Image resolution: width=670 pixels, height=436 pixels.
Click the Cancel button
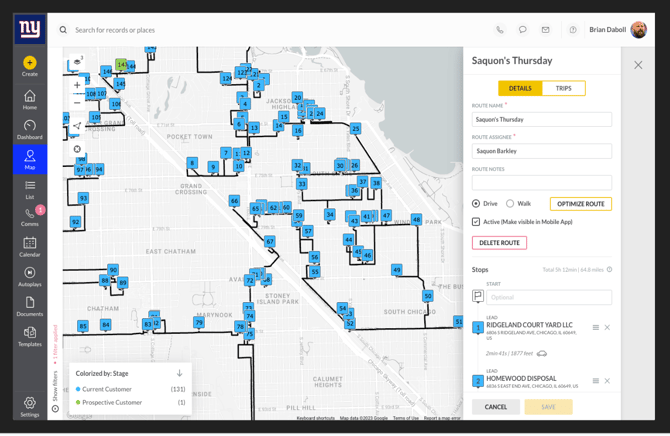click(x=496, y=407)
